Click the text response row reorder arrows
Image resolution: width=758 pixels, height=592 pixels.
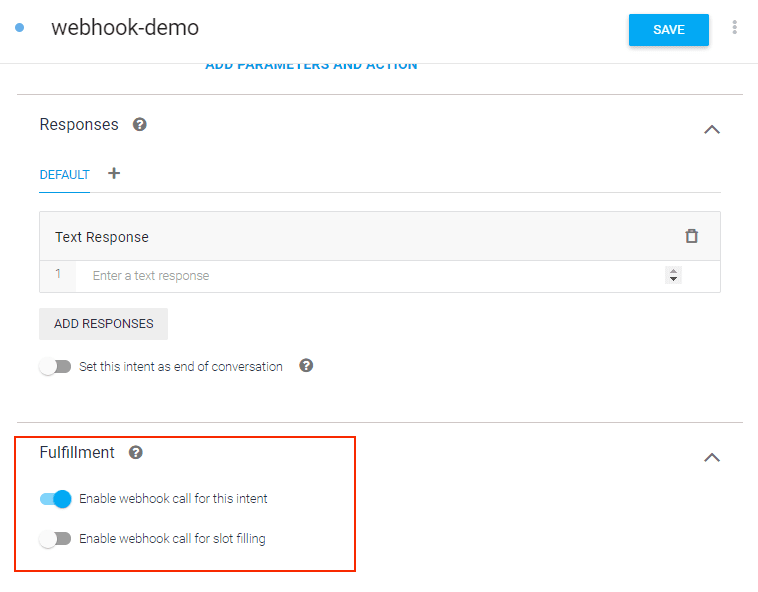[x=673, y=275]
